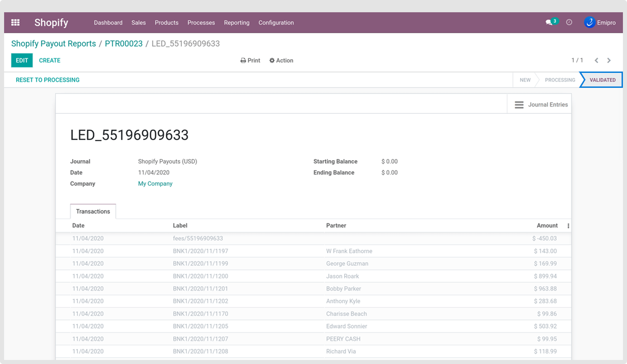627x364 pixels.
Task: Open the My Company link
Action: click(155, 184)
